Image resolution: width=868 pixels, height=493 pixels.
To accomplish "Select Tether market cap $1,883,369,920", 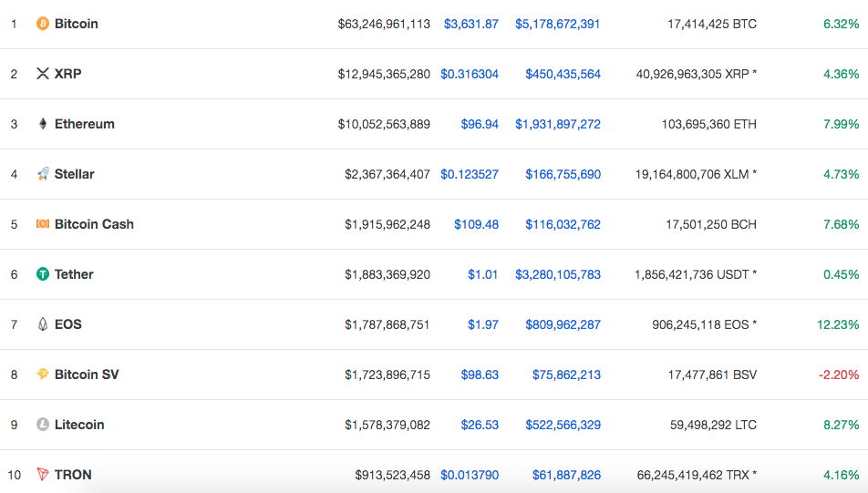I will [387, 274].
